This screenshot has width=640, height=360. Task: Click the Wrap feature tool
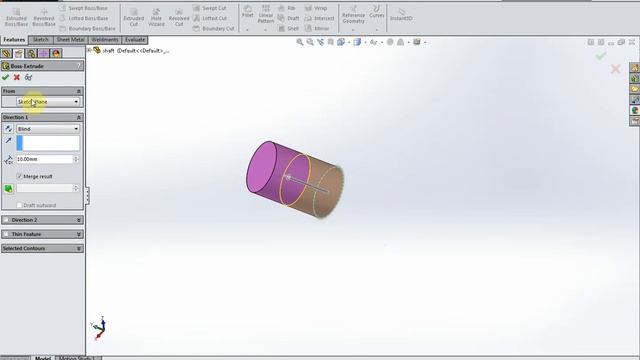click(x=316, y=8)
